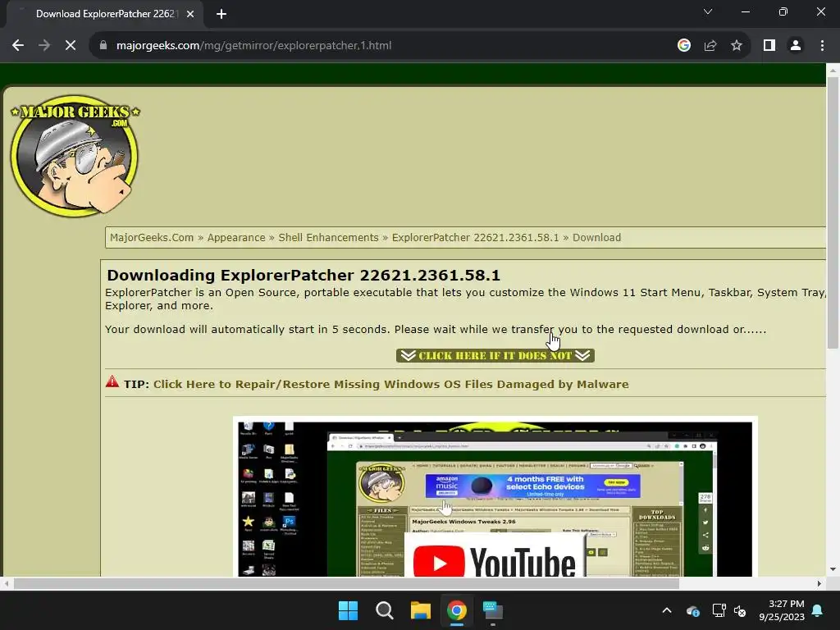This screenshot has width=840, height=630.
Task: Open Chrome's three-dot menu
Action: (822, 46)
